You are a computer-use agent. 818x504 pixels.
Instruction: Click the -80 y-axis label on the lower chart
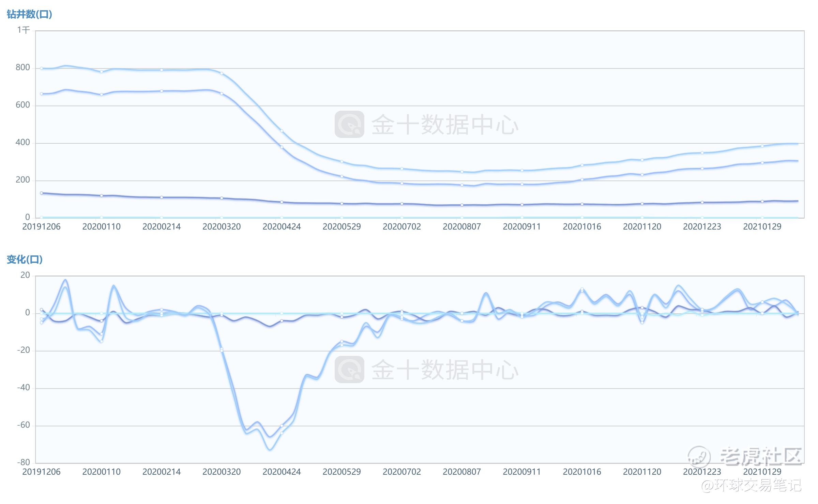click(24, 462)
